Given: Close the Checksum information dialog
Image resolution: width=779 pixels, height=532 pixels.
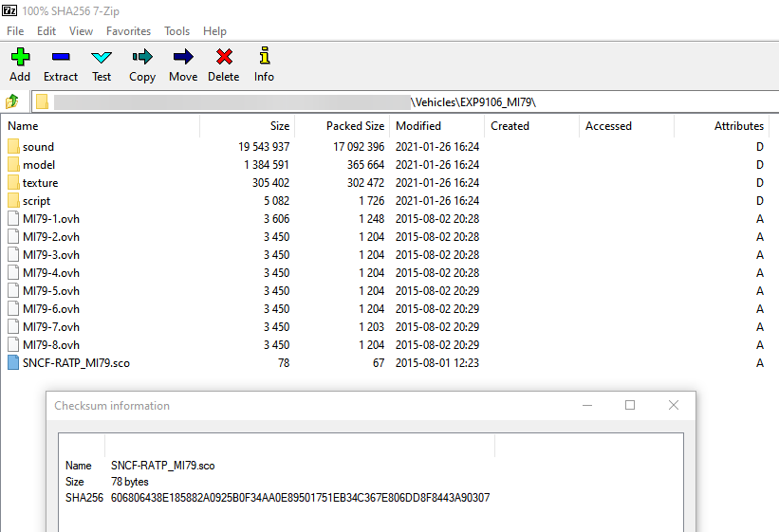Looking at the screenshot, I should point(673,405).
